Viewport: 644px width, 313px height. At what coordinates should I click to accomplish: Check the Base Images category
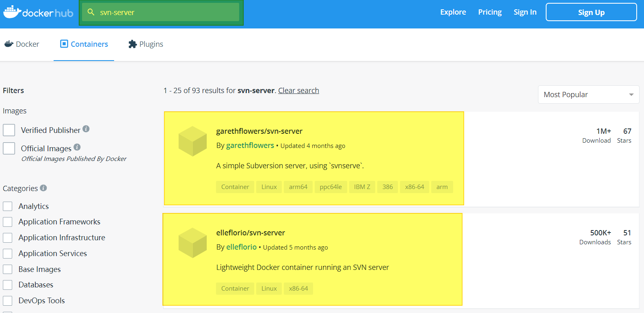pos(8,269)
